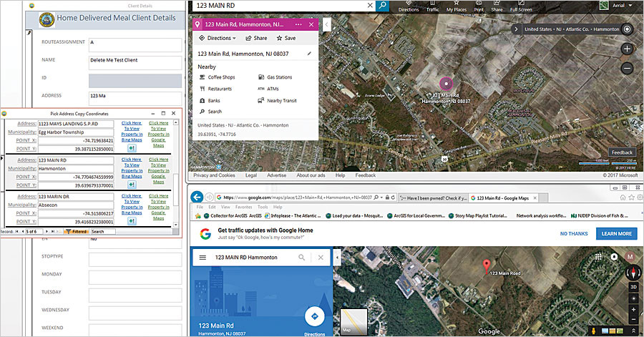Click the copy coordinates button for 123 MAIN RD
Screen dimensions: 644x337
[132, 185]
